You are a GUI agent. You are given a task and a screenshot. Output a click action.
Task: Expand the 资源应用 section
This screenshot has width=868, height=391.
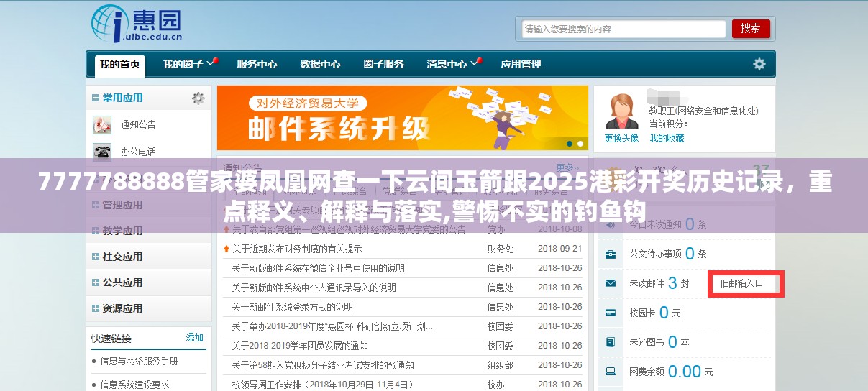tap(96, 308)
